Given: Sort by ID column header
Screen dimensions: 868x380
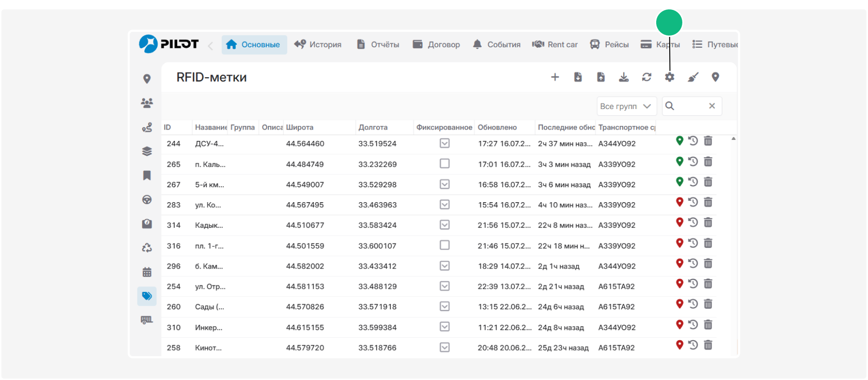Looking at the screenshot, I should click(x=177, y=127).
